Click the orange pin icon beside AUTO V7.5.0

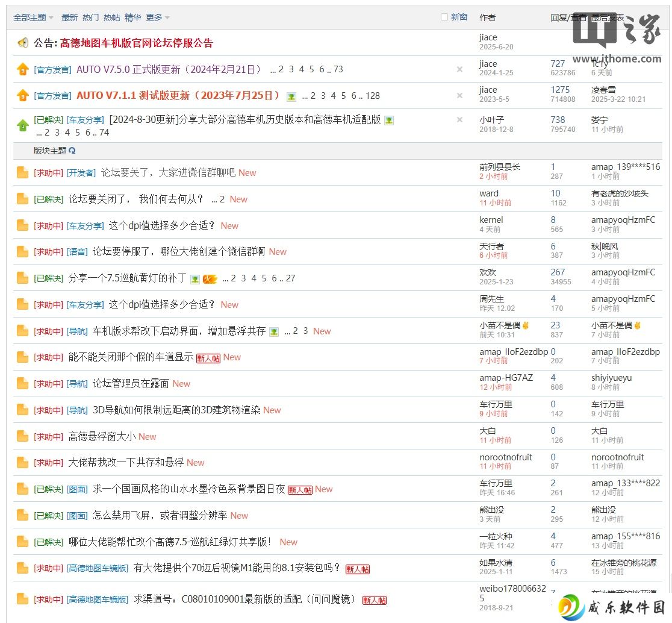(x=23, y=69)
